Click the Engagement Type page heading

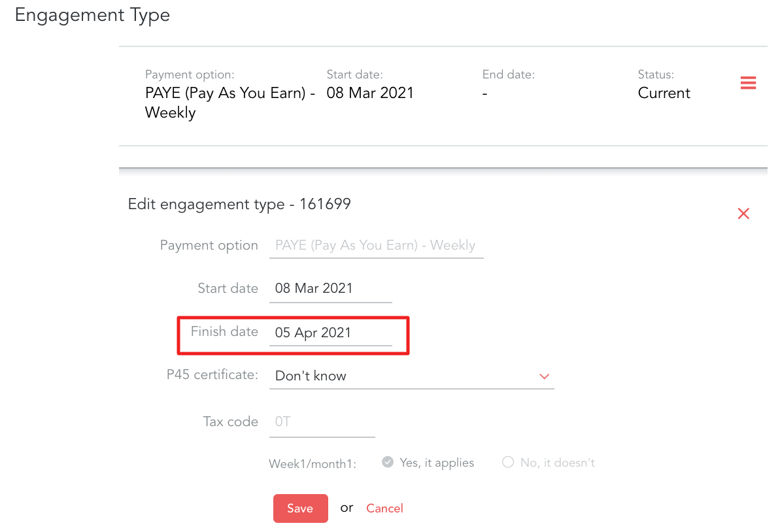(92, 14)
